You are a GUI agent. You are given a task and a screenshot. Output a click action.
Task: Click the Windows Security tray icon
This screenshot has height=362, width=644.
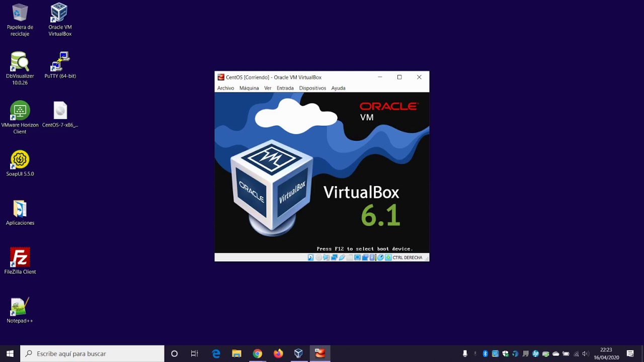506,353
